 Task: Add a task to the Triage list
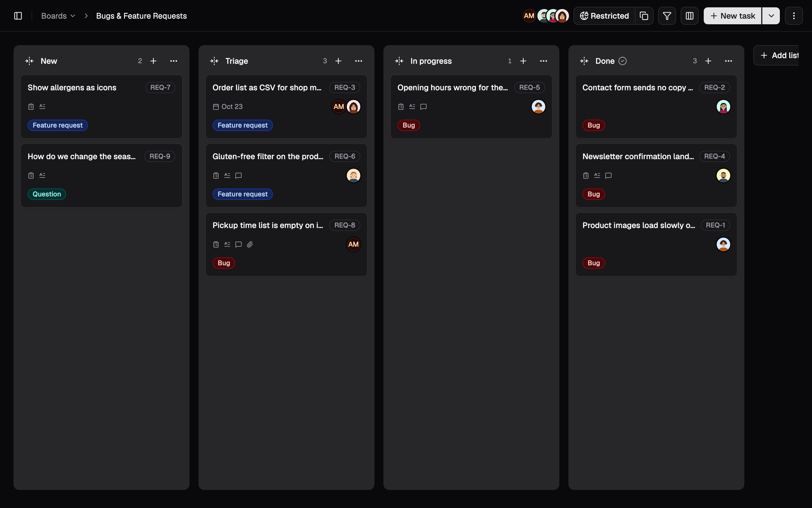[x=338, y=61]
